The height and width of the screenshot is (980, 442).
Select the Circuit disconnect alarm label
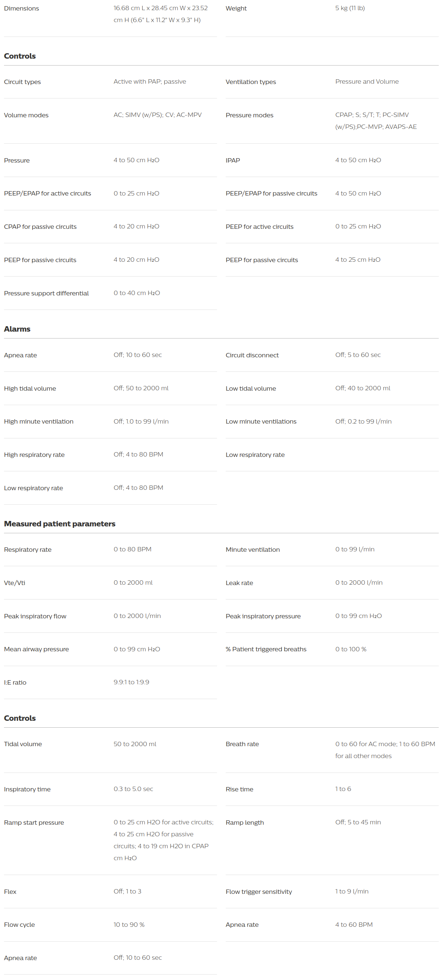(252, 355)
